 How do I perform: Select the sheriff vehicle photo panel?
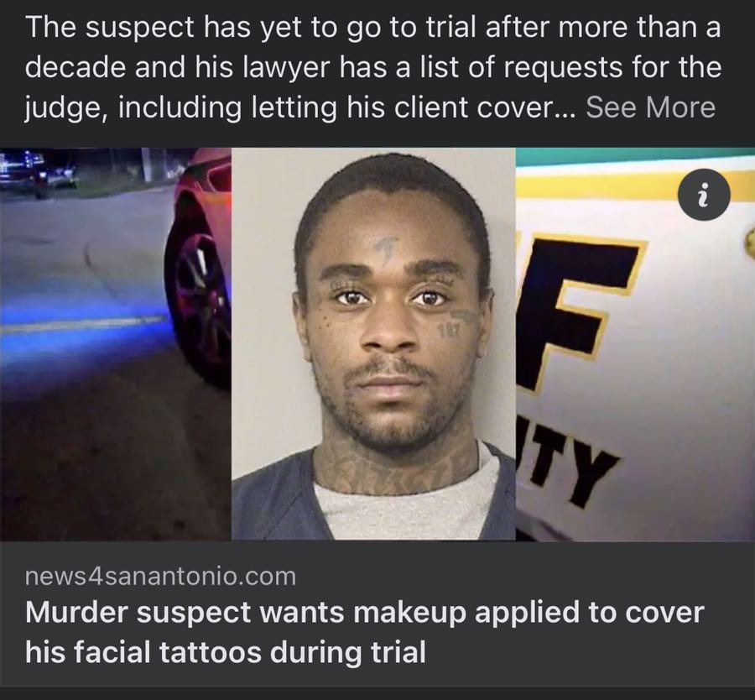click(x=635, y=343)
